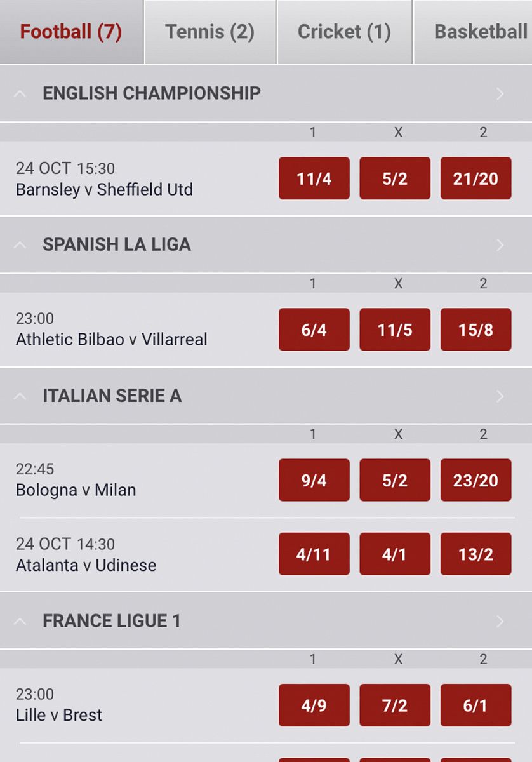Select Brest away win at 6/1
This screenshot has width=532, height=762.
(475, 705)
